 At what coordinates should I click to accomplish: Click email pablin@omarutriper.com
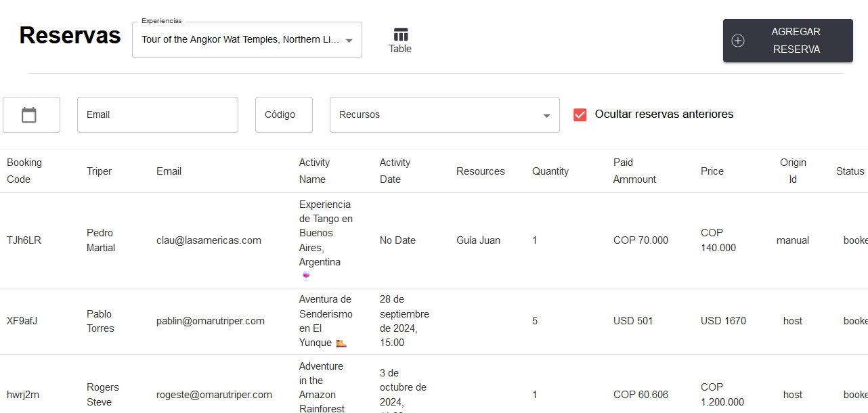click(210, 321)
